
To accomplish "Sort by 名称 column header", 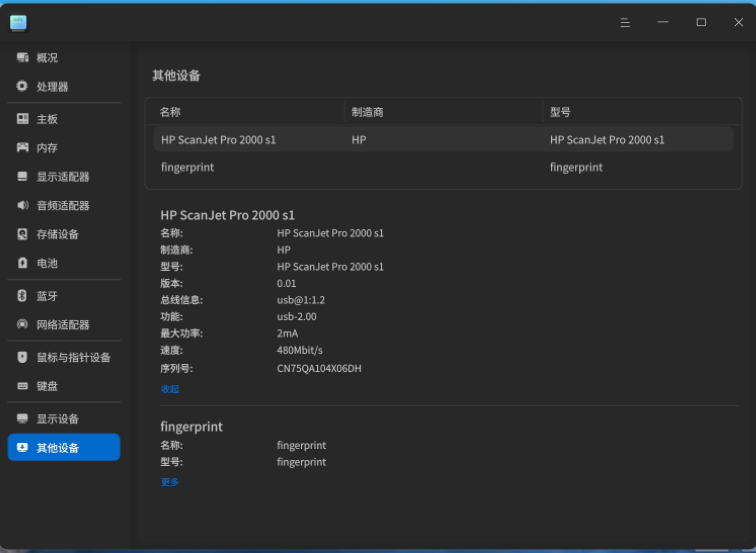I will [170, 112].
